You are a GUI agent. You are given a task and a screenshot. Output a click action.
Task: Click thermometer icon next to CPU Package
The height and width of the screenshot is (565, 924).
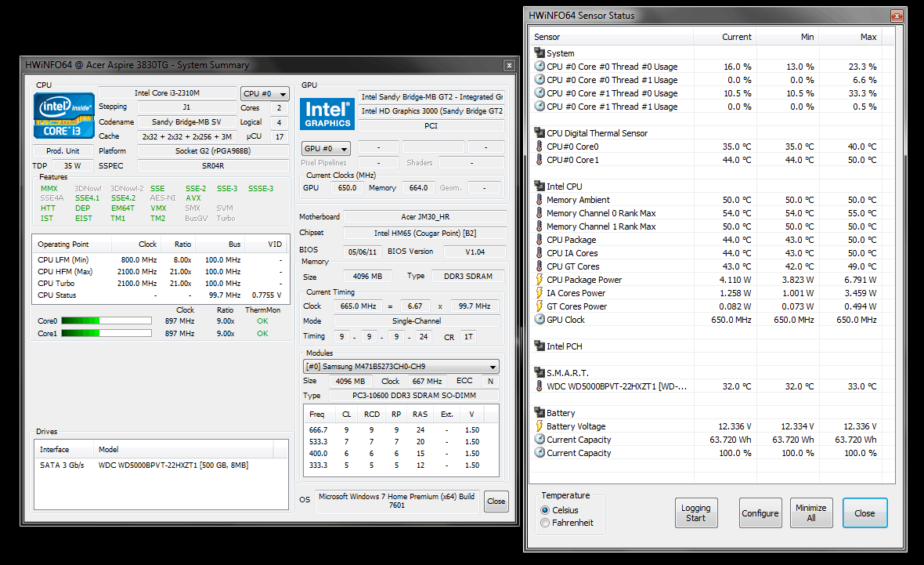point(540,240)
